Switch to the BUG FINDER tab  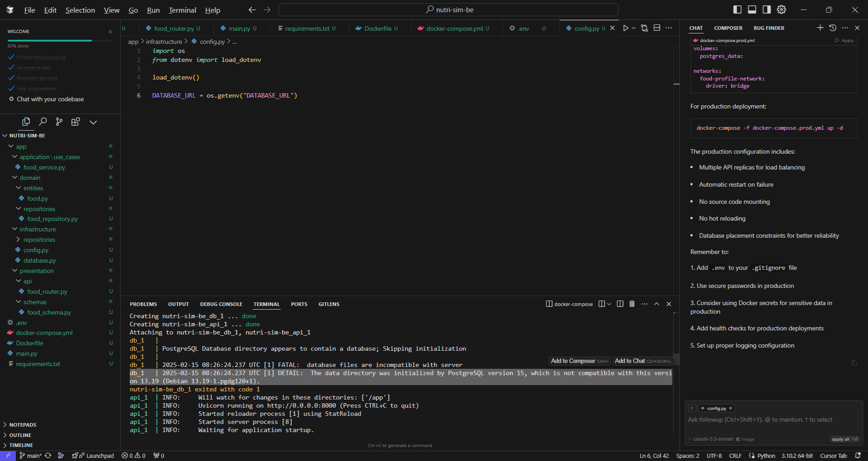click(769, 28)
